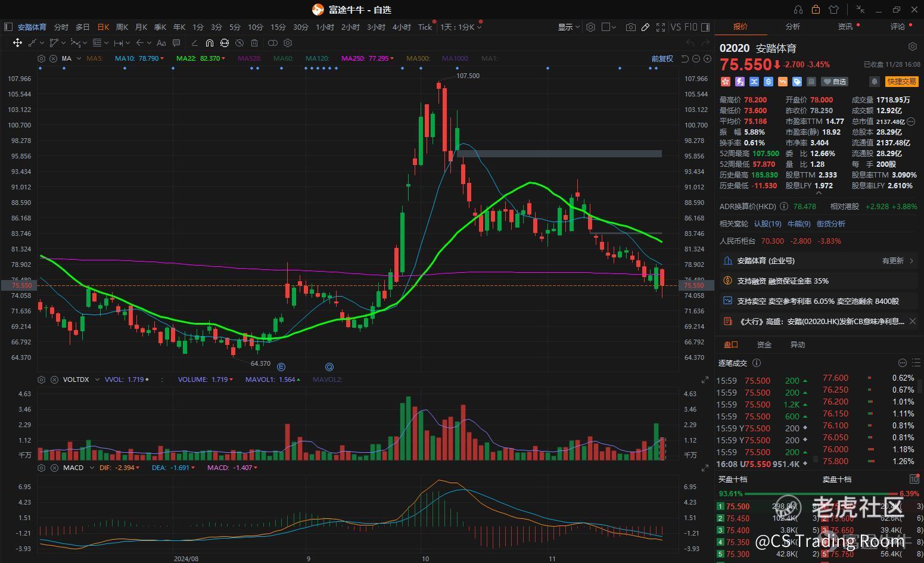Click the 前复权 adjustment button
The width and height of the screenshot is (924, 563).
tap(662, 58)
